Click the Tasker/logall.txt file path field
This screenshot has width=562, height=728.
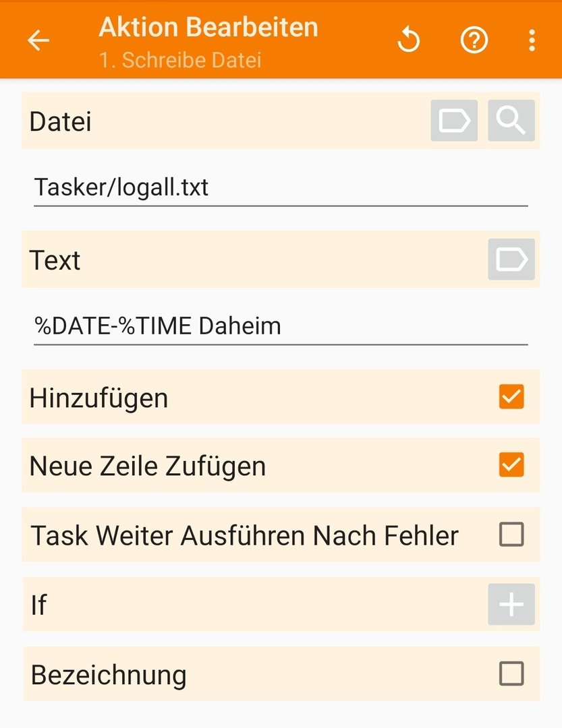[280, 187]
